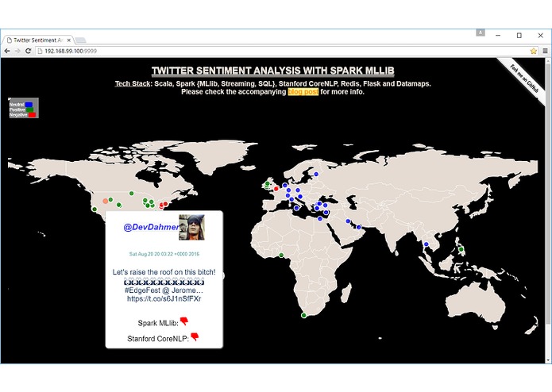This screenshot has width=552, height=392.
Task: Click the #EdgeFest hashtag text
Action: [143, 290]
